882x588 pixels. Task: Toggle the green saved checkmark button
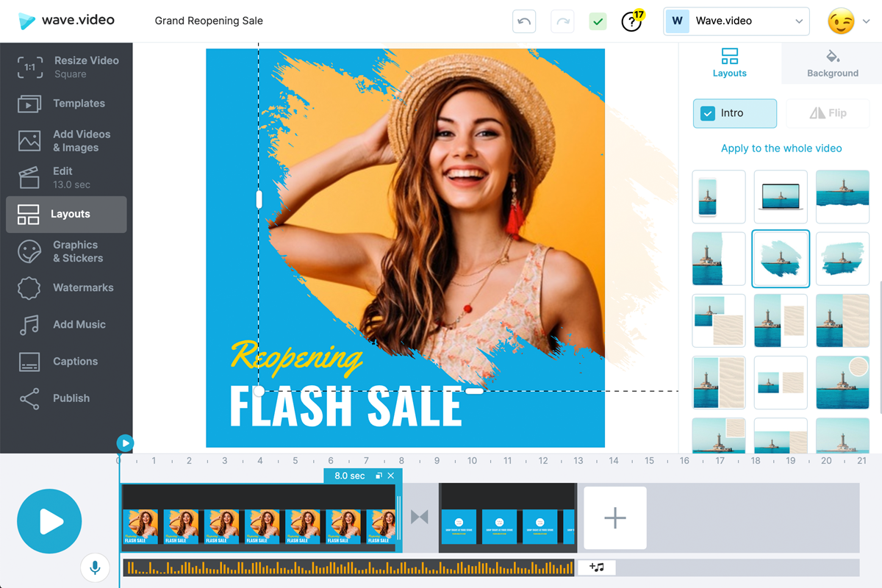click(598, 21)
